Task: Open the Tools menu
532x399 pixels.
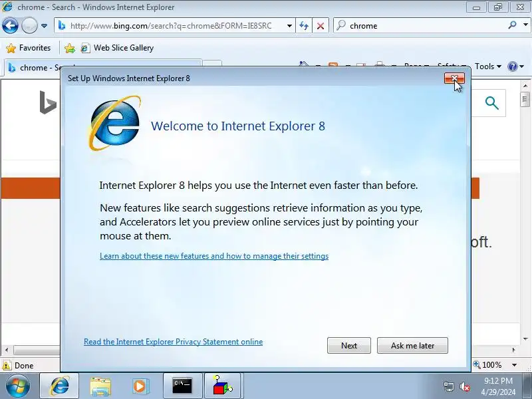Action: [x=488, y=66]
